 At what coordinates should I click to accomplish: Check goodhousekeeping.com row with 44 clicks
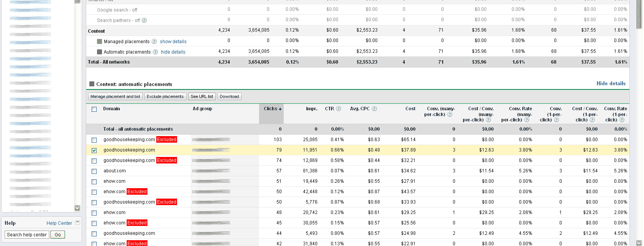tap(94, 234)
